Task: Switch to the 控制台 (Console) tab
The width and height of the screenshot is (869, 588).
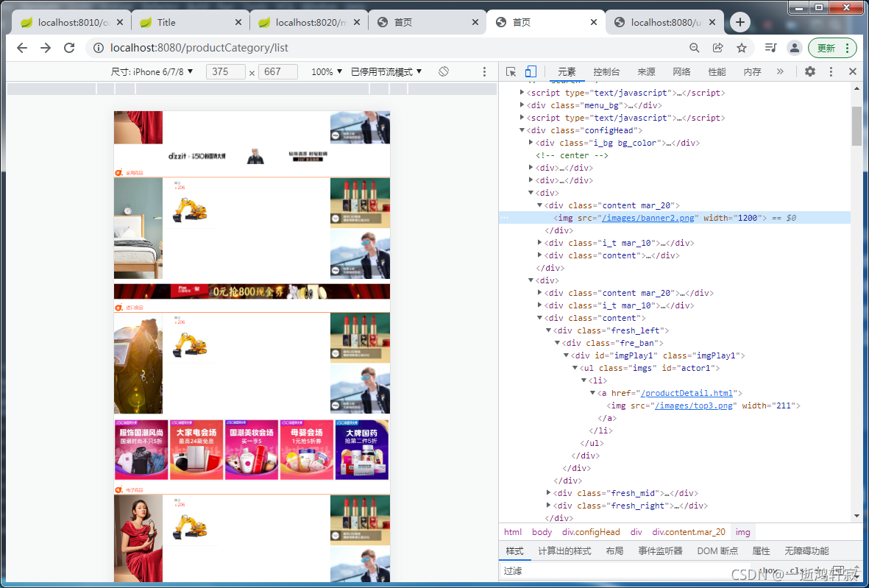Action: [x=606, y=71]
